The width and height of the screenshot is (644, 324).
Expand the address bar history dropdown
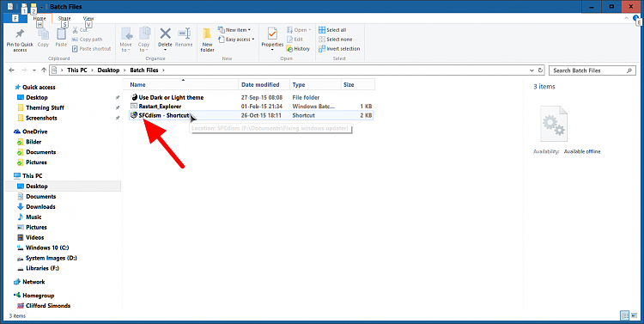click(x=532, y=70)
